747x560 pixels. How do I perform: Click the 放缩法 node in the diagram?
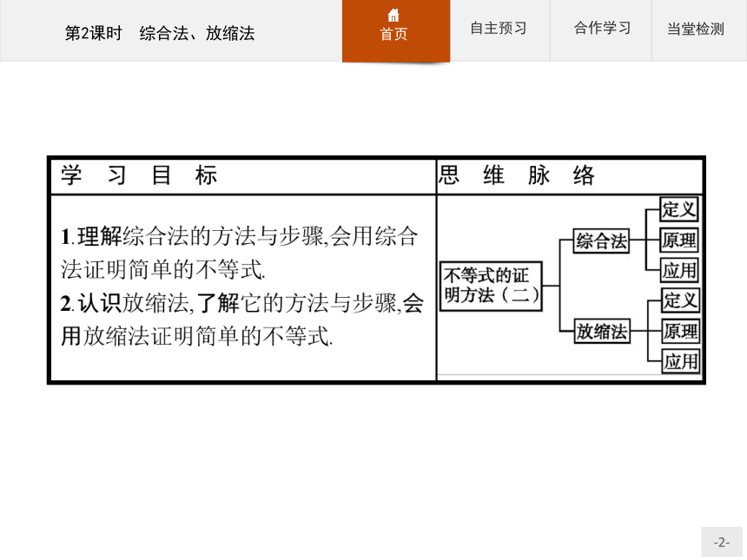(602, 331)
